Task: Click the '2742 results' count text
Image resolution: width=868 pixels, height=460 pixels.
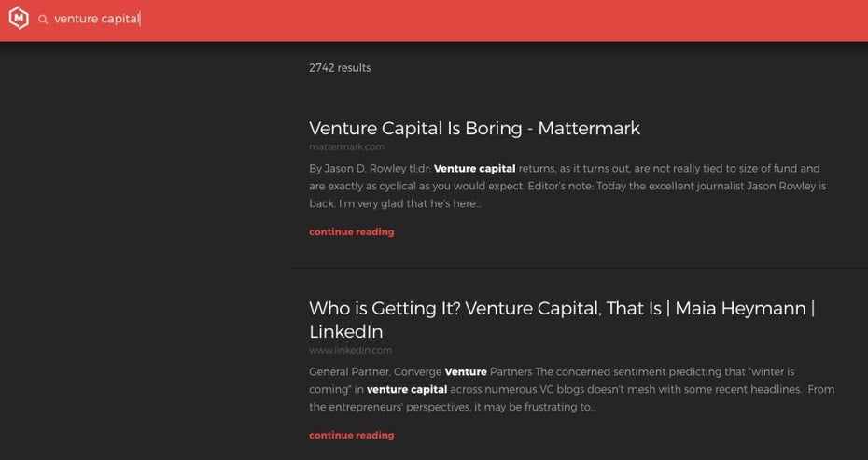Action: [x=340, y=68]
